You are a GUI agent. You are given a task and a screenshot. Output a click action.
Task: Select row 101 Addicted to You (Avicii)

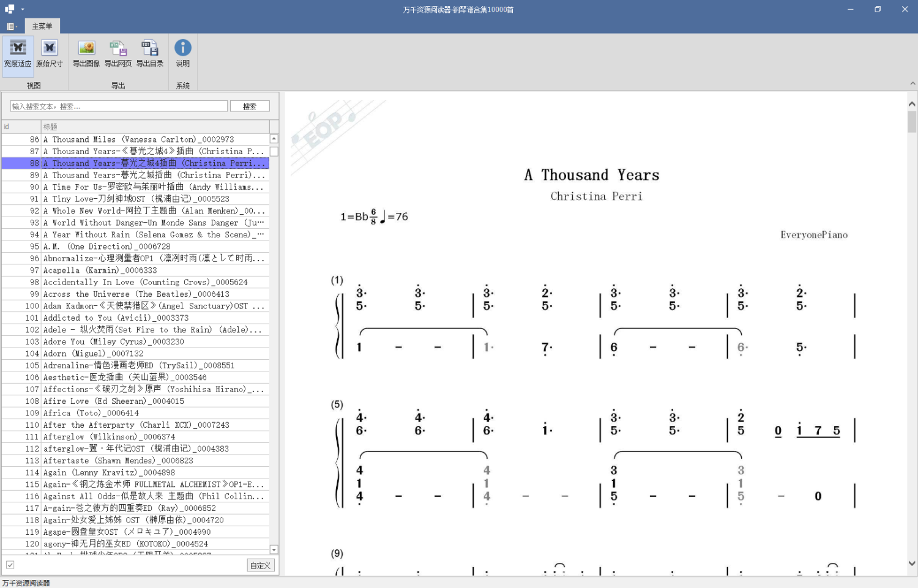(135, 318)
